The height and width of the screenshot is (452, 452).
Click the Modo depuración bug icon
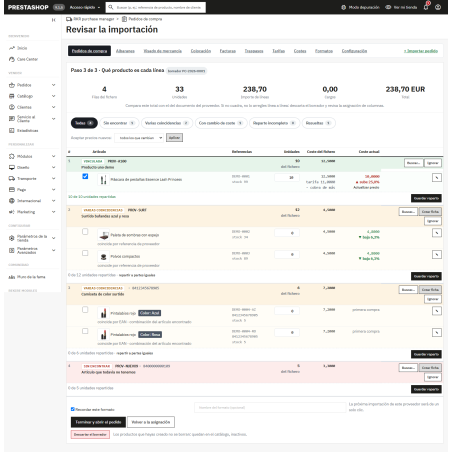pyautogui.click(x=344, y=7)
